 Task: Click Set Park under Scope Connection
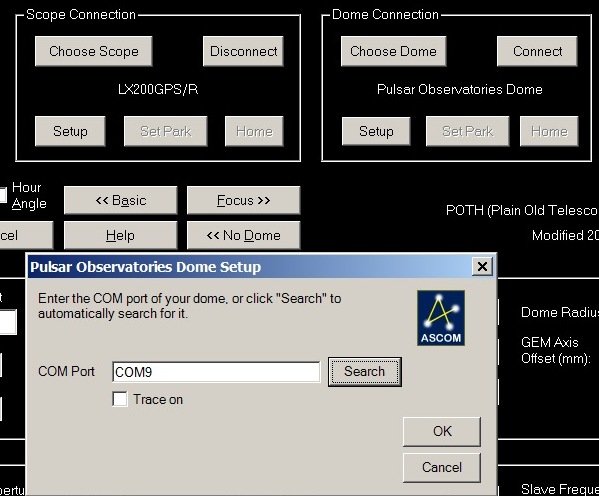165,131
